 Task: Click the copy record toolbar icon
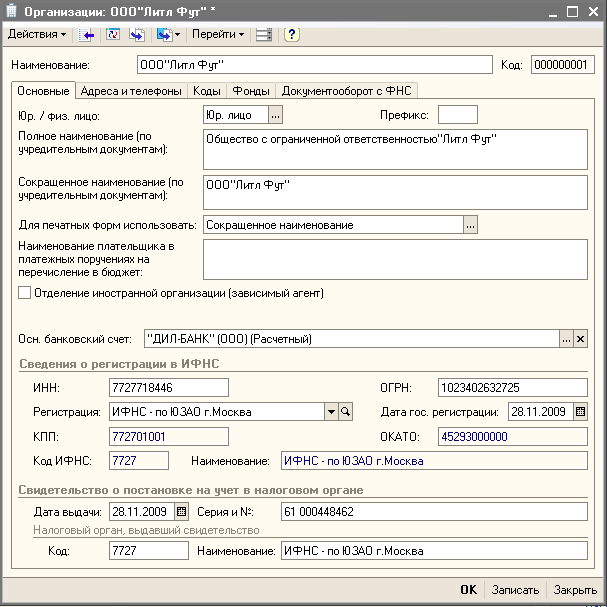136,34
